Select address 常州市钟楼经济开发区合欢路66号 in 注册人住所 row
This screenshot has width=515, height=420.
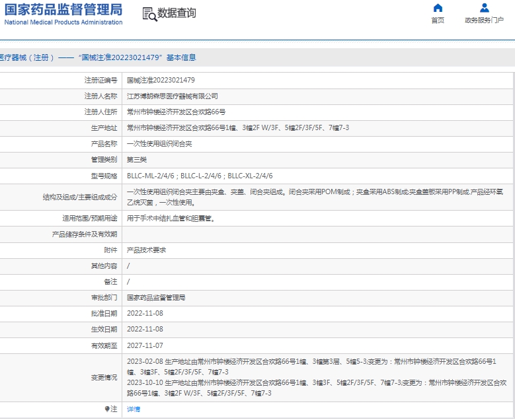tap(176, 112)
